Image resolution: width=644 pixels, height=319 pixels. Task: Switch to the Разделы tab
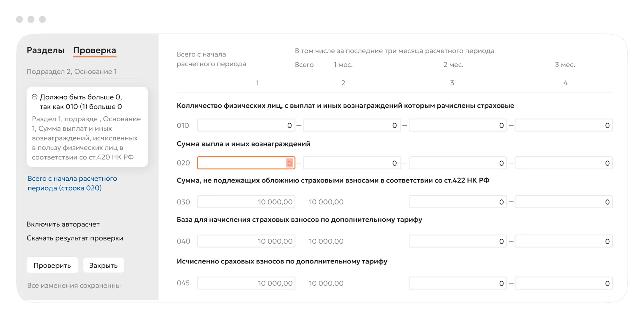46,50
